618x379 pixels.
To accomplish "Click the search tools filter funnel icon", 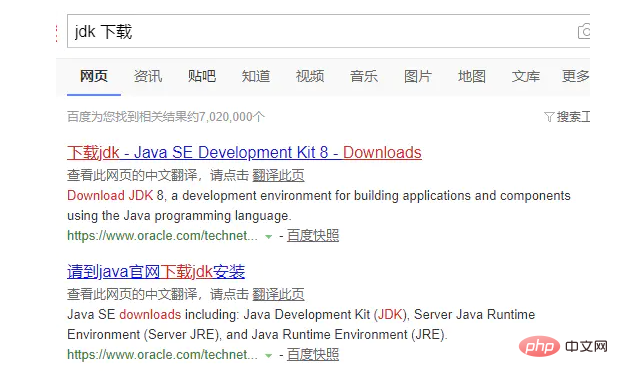I will [x=549, y=117].
